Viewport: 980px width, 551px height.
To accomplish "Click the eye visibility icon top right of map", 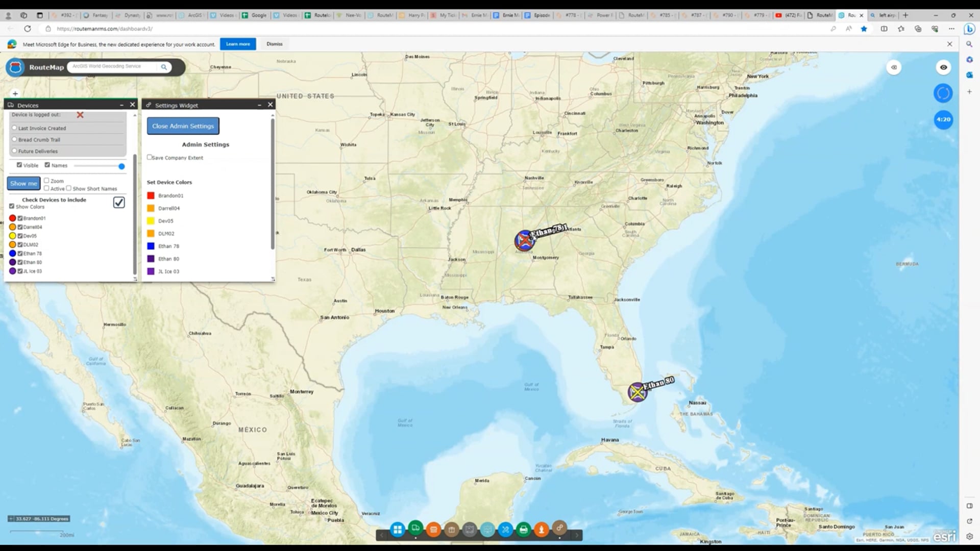I will click(x=943, y=67).
